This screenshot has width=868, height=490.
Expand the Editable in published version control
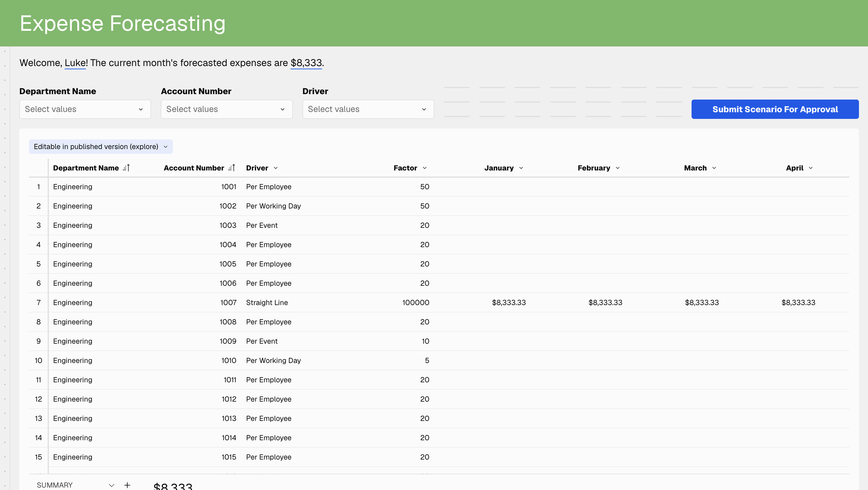[100, 147]
